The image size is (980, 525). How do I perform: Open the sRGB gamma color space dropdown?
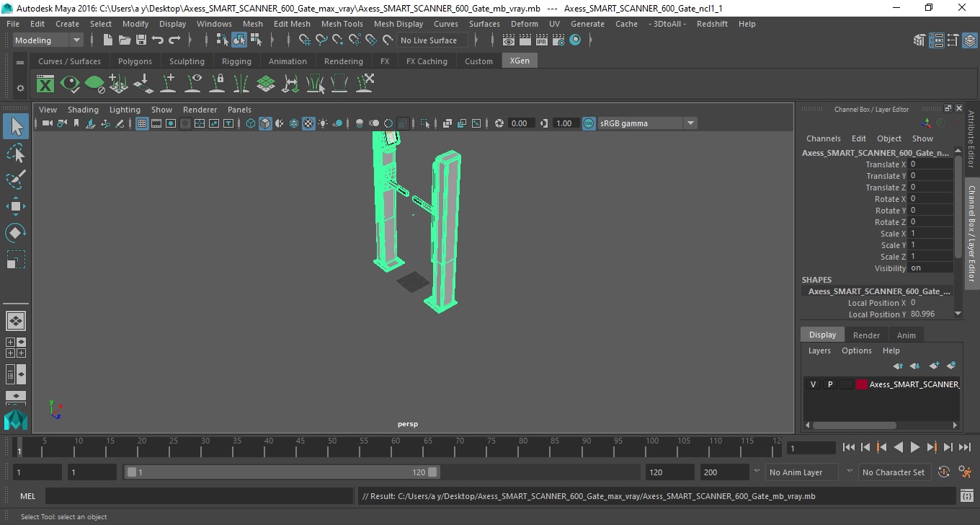[x=646, y=123]
